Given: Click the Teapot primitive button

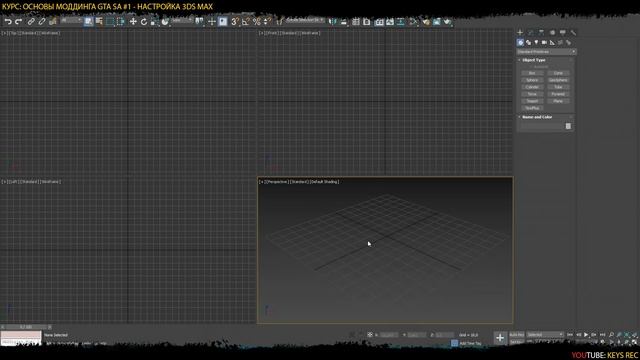Looking at the screenshot, I should tap(532, 101).
